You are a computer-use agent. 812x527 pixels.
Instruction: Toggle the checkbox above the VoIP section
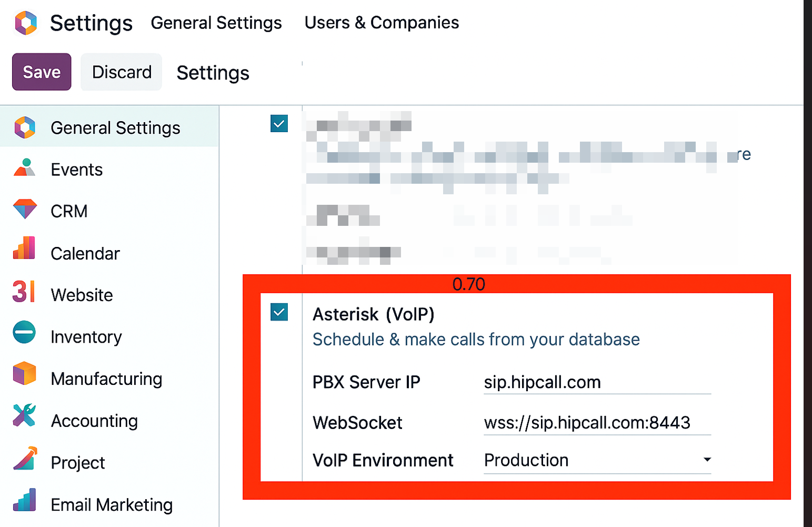click(x=279, y=124)
